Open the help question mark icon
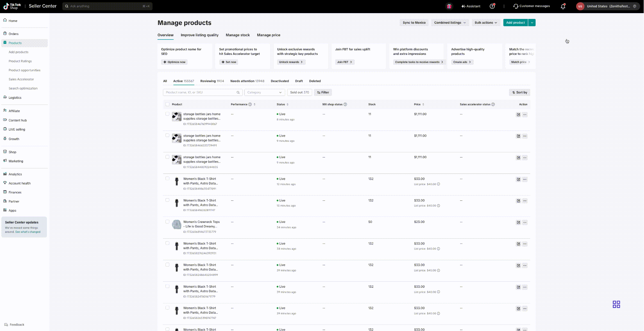This screenshot has height=331, width=644. point(492,6)
